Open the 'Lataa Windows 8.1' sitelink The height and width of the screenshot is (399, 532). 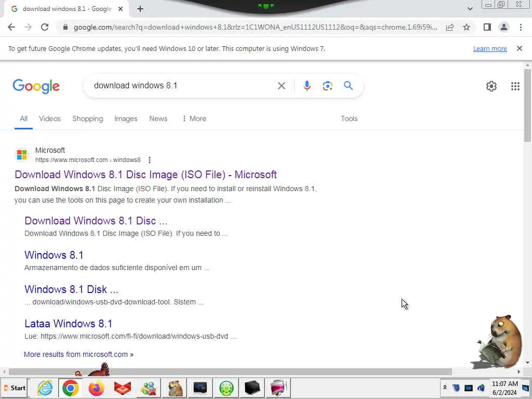click(68, 323)
